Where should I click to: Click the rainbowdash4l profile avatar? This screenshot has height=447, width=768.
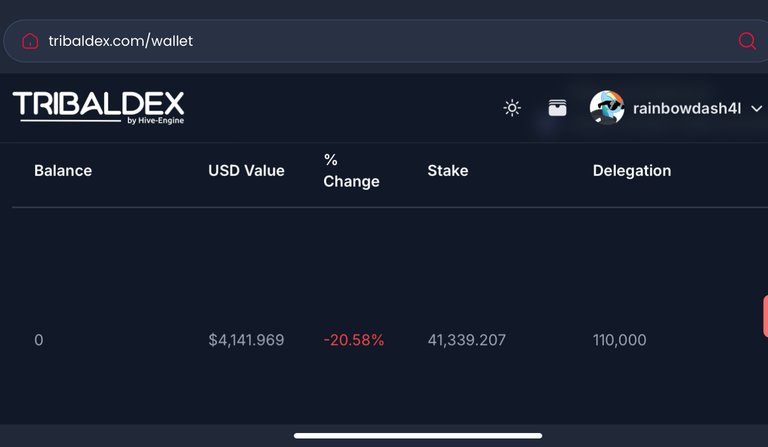607,107
